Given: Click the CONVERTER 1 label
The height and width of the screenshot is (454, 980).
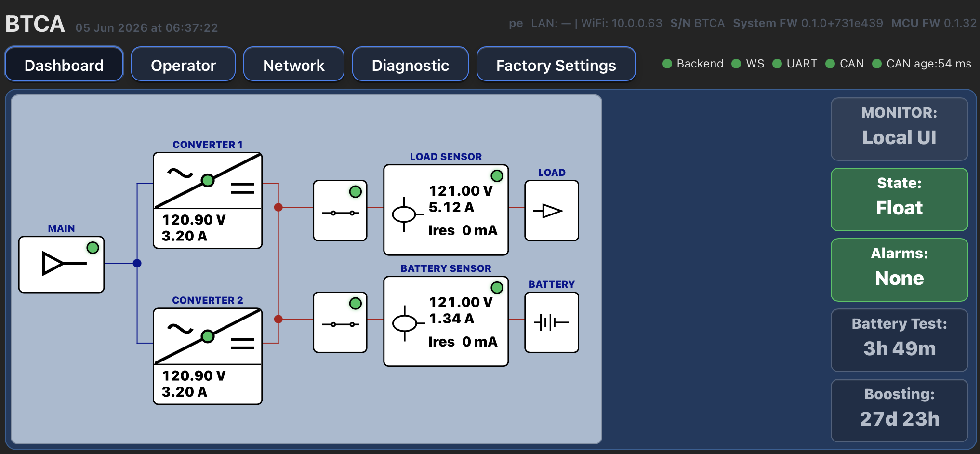Looking at the screenshot, I should point(208,145).
